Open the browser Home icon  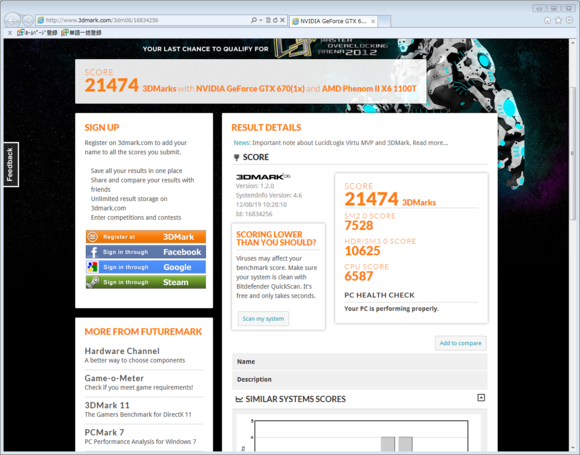pyautogui.click(x=547, y=20)
